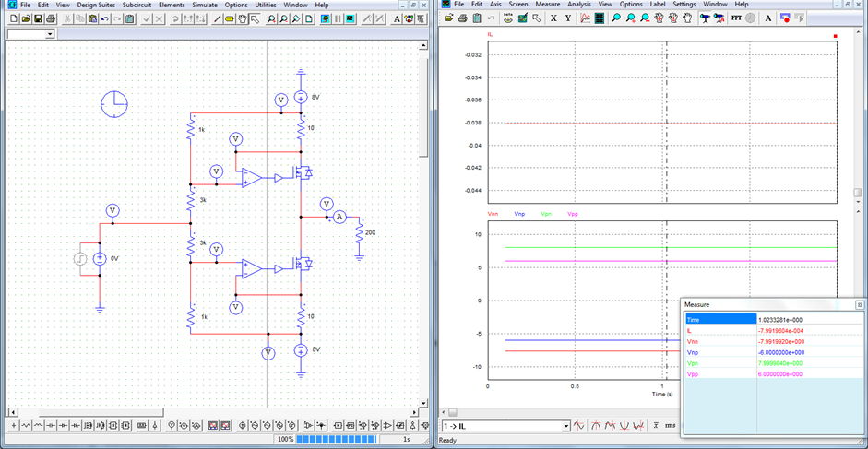Open the Simulate menu

[x=205, y=5]
